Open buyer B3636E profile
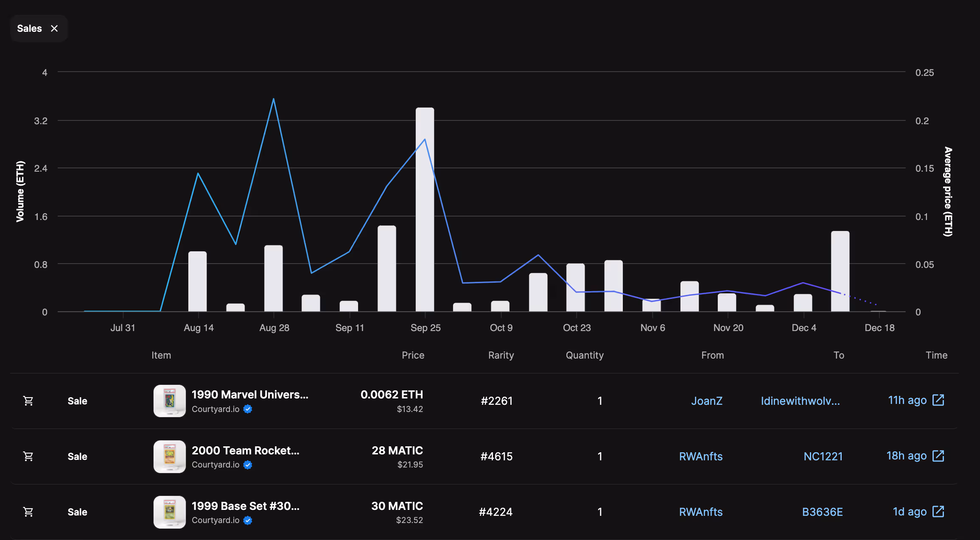 click(x=822, y=512)
